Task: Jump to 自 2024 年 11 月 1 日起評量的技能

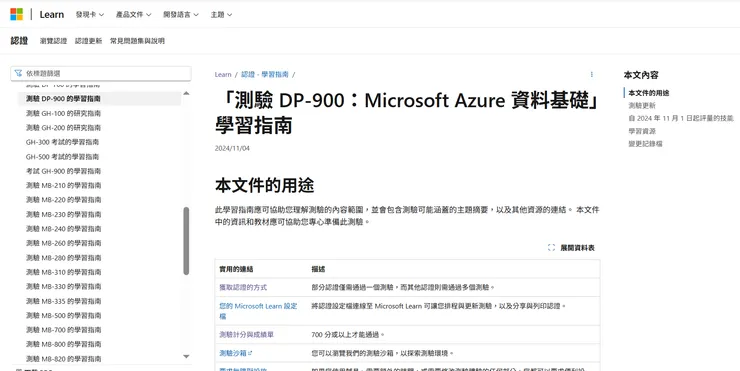Action: (681, 118)
